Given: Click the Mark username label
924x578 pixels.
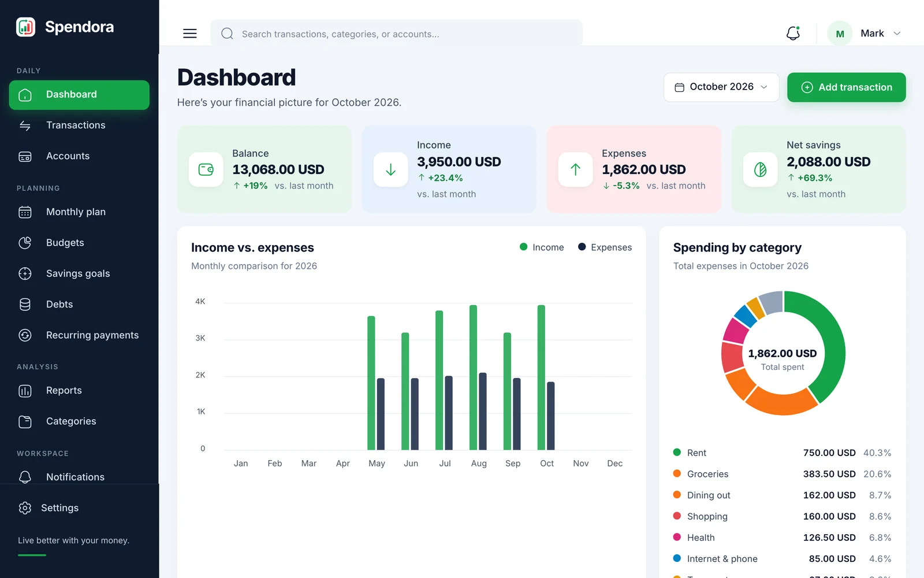Looking at the screenshot, I should pyautogui.click(x=872, y=34).
